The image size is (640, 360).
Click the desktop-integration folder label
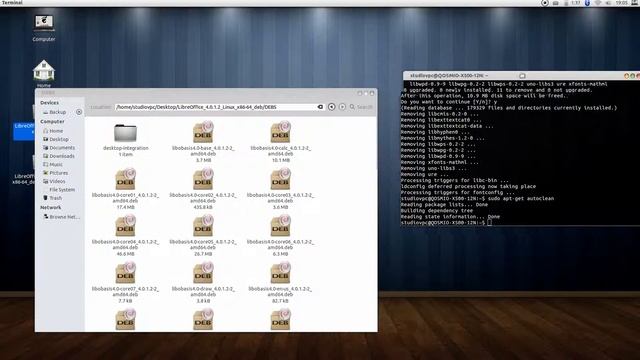pyautogui.click(x=125, y=148)
